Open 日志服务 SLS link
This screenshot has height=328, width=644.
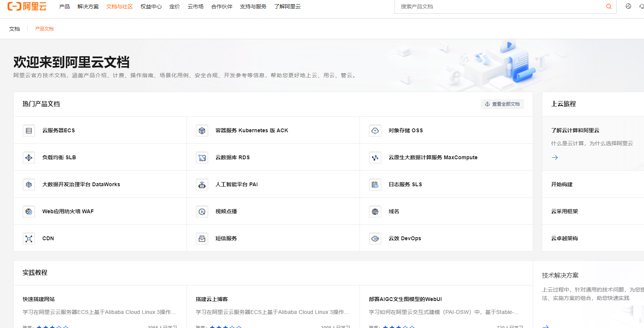click(405, 184)
